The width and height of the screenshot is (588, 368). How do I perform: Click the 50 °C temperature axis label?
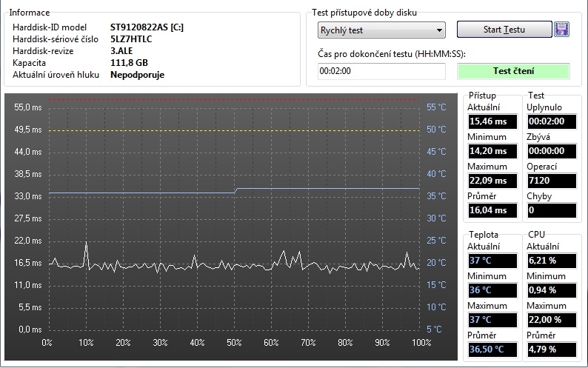(436, 130)
